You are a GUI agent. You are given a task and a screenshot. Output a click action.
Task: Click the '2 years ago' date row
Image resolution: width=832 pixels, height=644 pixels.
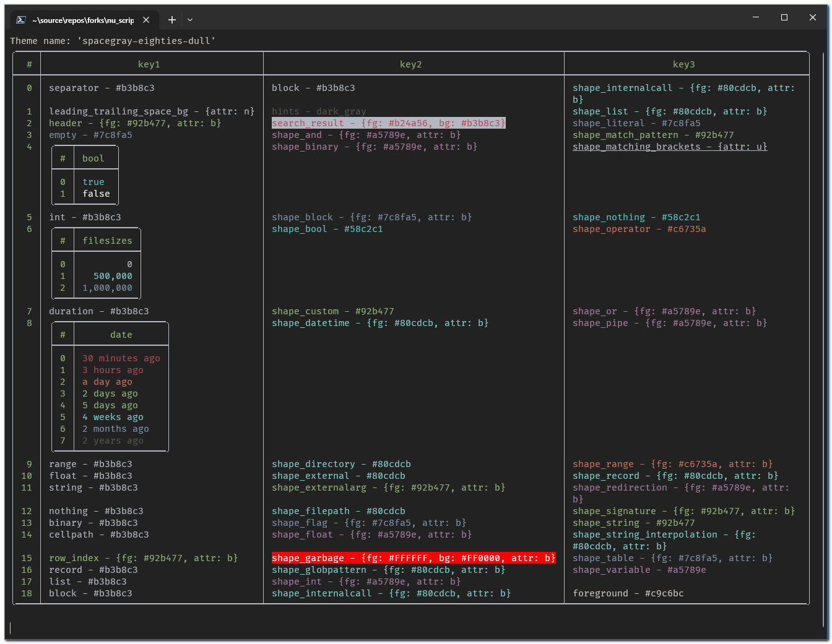[113, 440]
